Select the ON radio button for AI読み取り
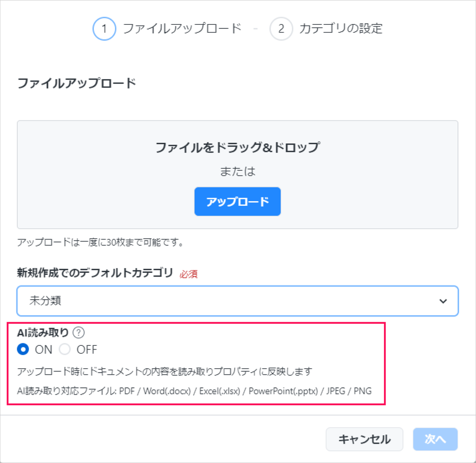The width and height of the screenshot is (476, 463). (x=23, y=349)
